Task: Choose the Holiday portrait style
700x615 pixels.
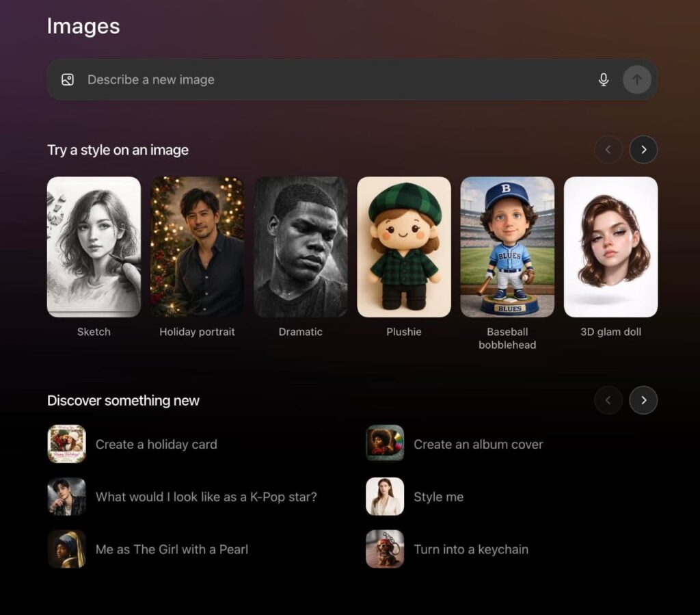Action: click(197, 247)
